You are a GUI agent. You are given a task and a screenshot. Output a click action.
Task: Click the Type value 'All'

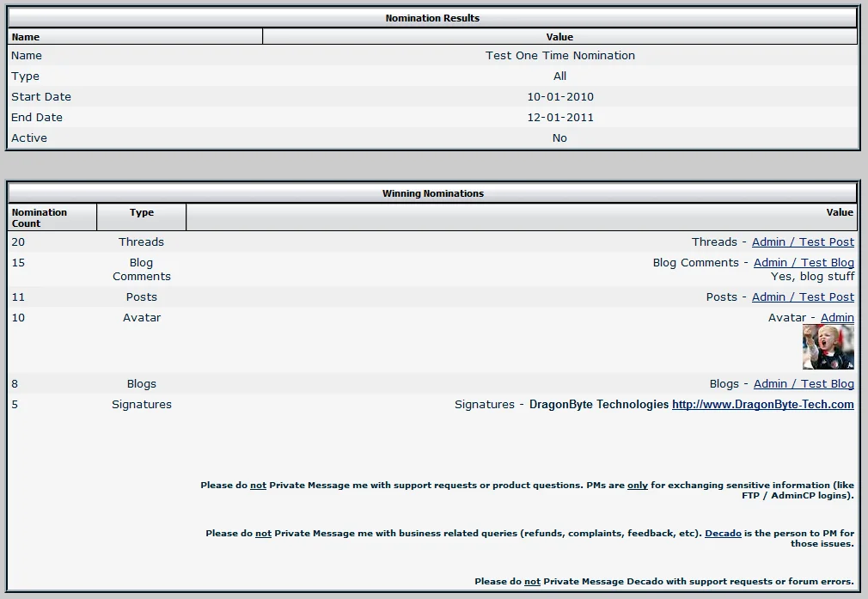pos(559,76)
